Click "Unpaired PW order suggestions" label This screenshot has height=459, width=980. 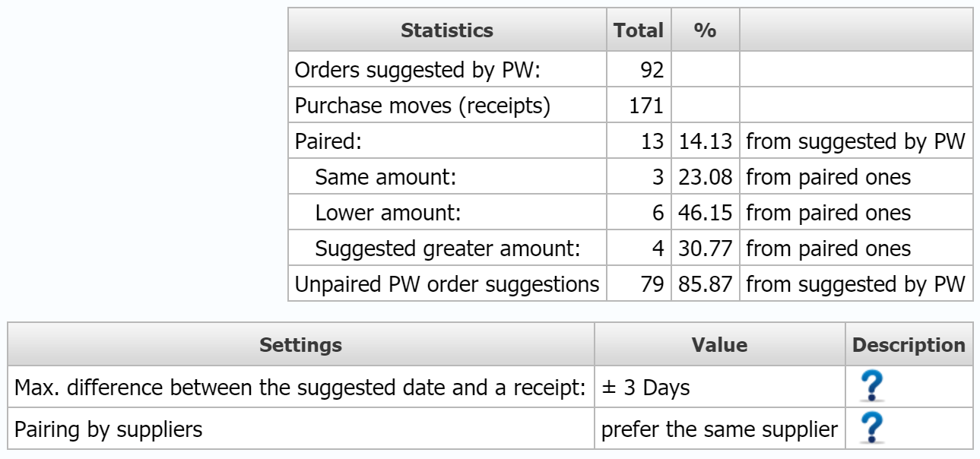coord(446,284)
